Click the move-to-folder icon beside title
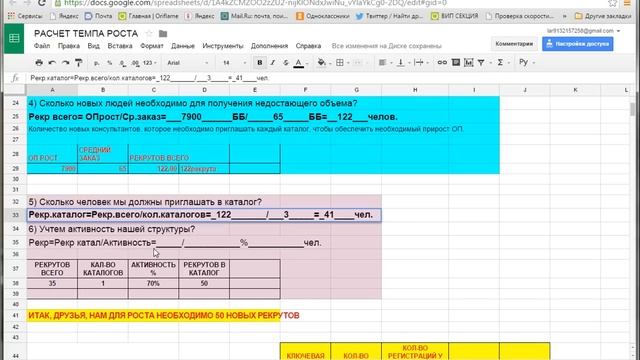This screenshot has width=640, height=360. 163,33
